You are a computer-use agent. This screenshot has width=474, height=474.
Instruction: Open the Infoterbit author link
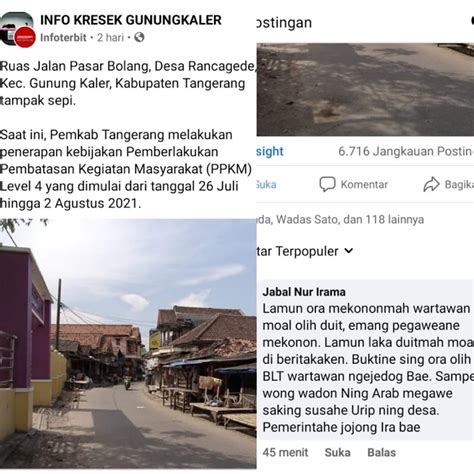(63, 37)
